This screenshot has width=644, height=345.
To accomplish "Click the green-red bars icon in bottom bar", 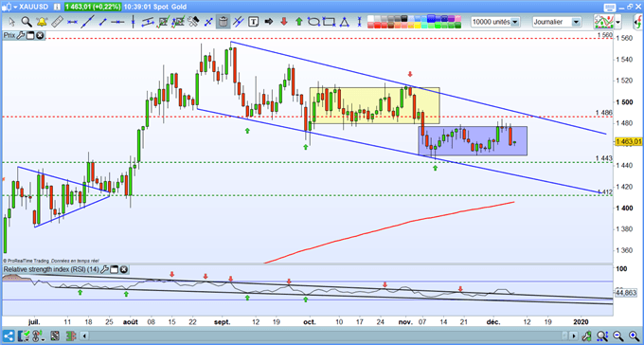I will [x=71, y=336].
